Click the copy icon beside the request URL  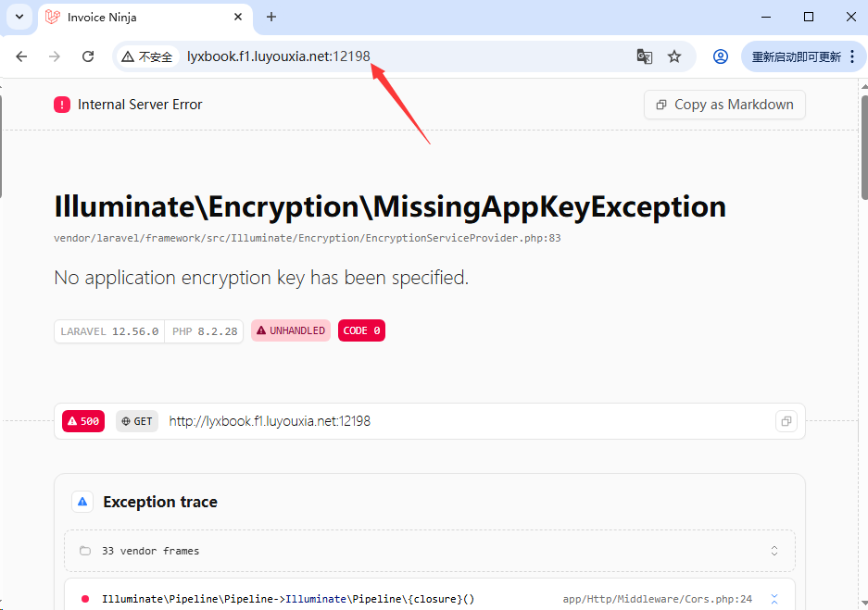tap(786, 421)
